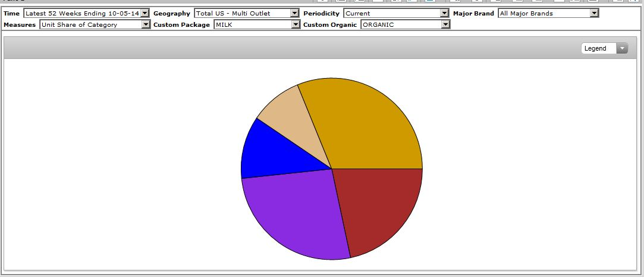Click the Measures filter label

pyautogui.click(x=20, y=24)
